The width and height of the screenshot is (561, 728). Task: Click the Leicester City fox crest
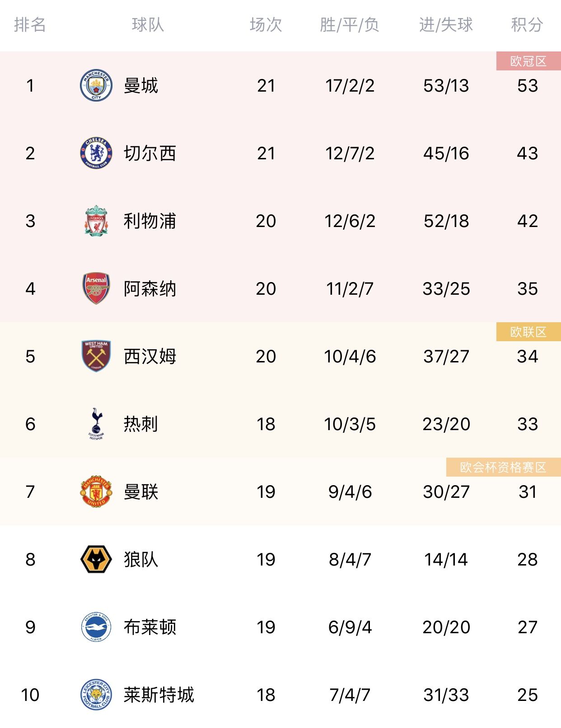pyautogui.click(x=96, y=695)
